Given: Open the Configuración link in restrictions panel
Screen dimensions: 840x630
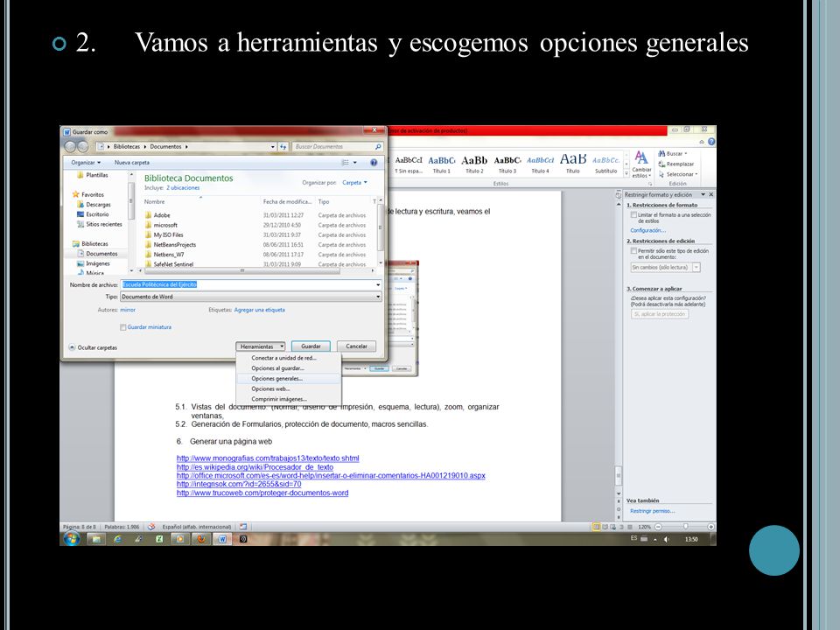Looking at the screenshot, I should tap(647, 230).
